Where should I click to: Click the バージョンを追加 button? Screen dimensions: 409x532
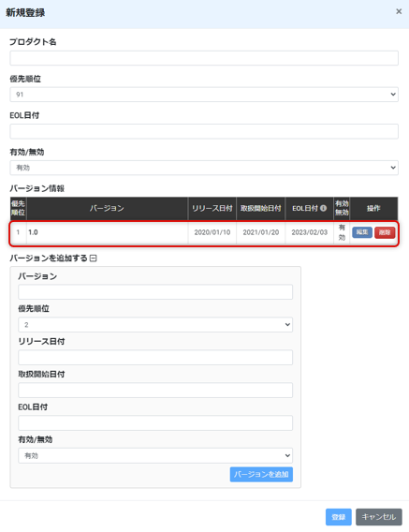[x=261, y=474]
